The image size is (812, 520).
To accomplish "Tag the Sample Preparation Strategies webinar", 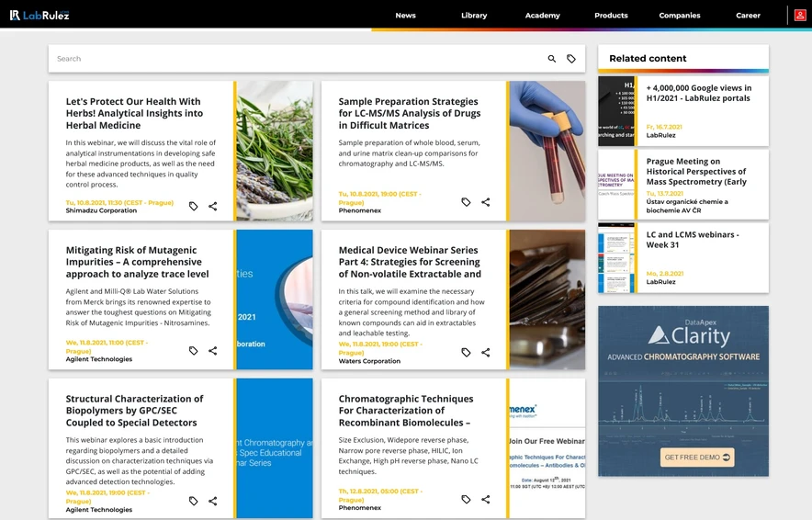I will click(466, 202).
